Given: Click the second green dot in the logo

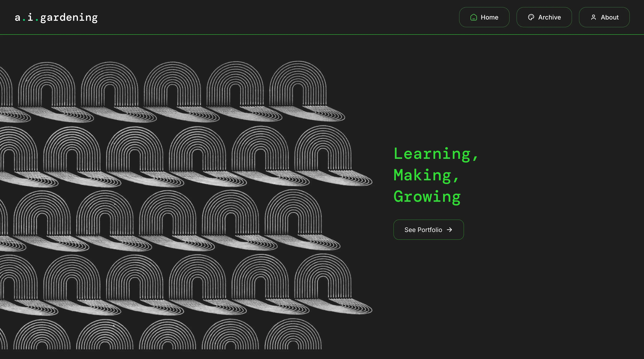Looking at the screenshot, I should (x=37, y=20).
